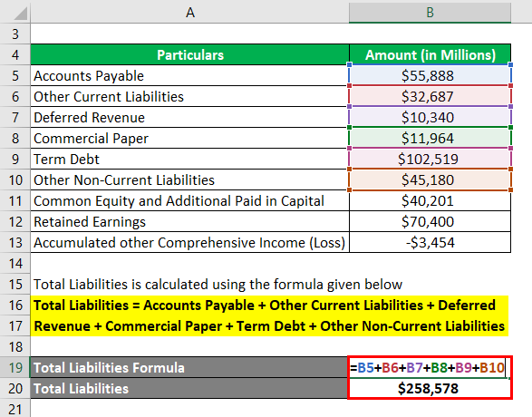The image size is (532, 417).
Task: Click the $258,578 total cell
Action: pos(430,389)
